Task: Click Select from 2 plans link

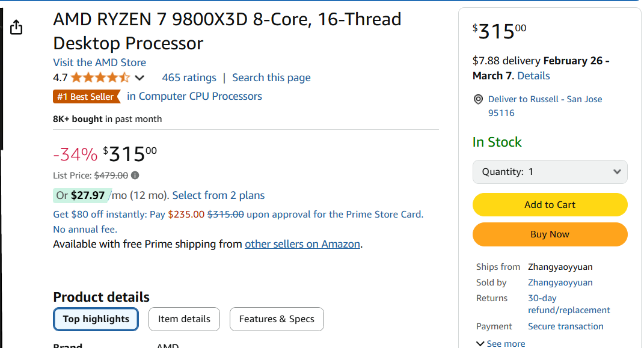Action: 218,195
